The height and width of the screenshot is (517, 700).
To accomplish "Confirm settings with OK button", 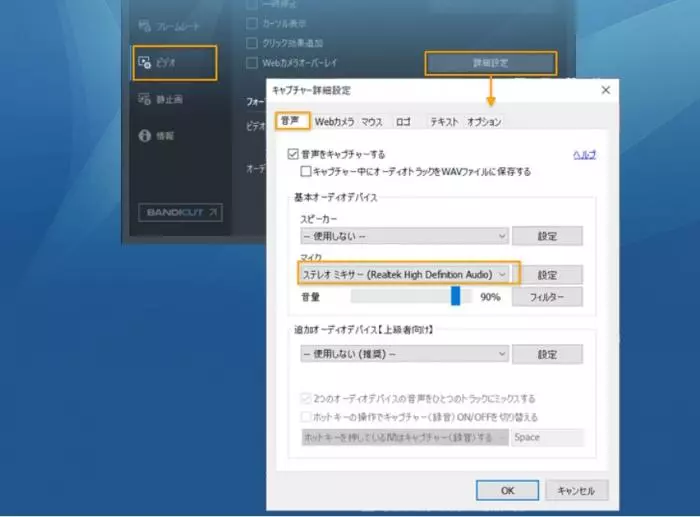I will tap(507, 490).
